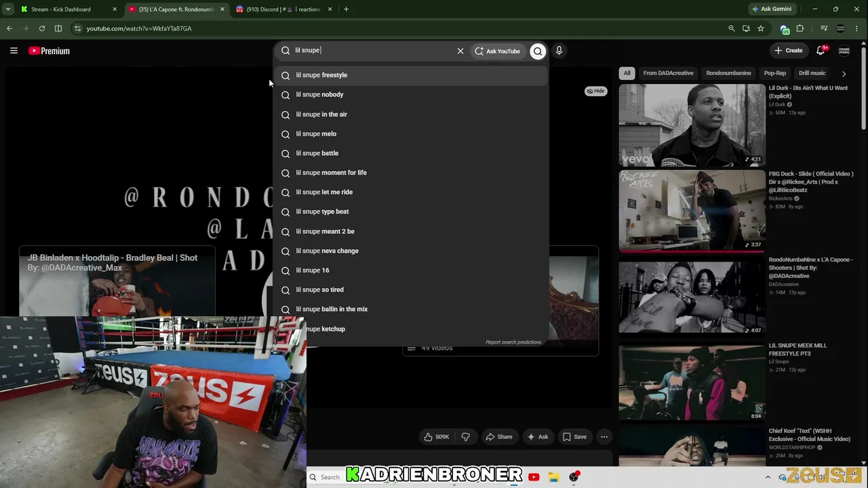Dislike the video

465,437
